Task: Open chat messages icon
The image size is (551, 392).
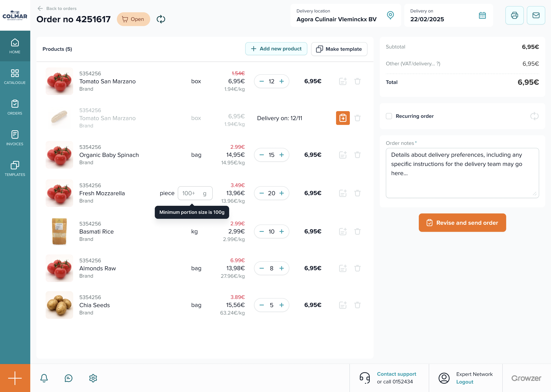Action: coord(69,378)
